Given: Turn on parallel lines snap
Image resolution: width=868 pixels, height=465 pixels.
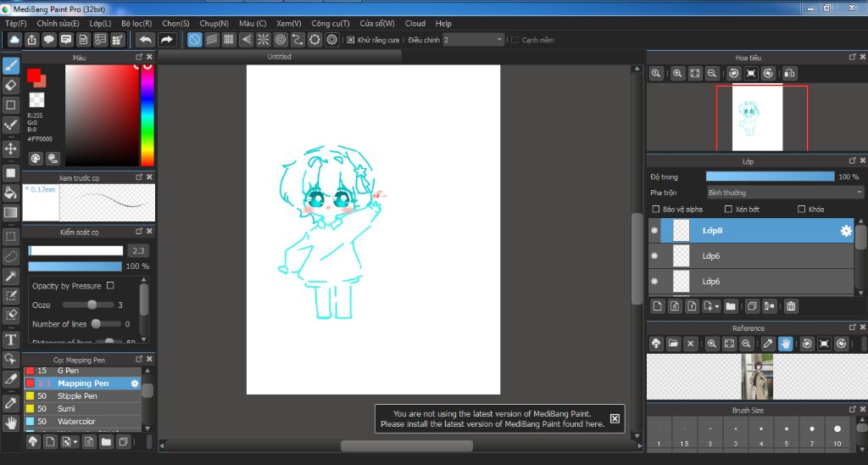Looking at the screenshot, I should tap(211, 39).
